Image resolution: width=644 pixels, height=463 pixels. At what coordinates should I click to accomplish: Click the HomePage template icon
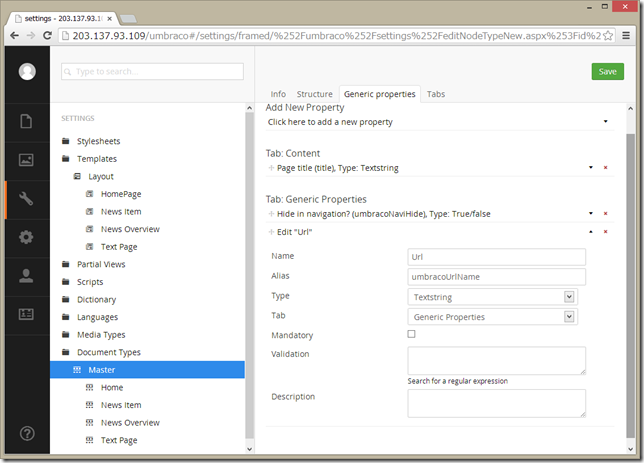click(x=90, y=193)
